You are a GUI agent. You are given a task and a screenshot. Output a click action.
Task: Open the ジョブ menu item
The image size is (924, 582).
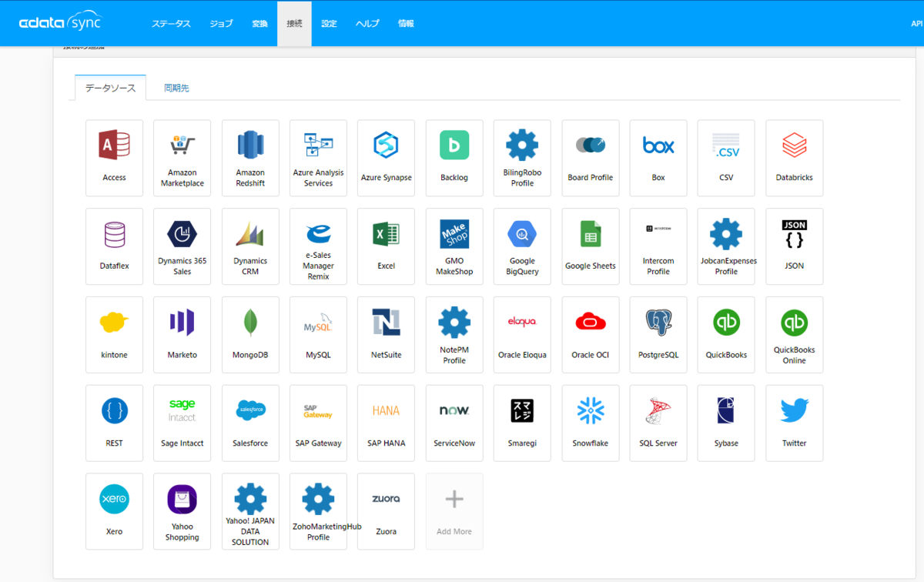click(x=221, y=24)
